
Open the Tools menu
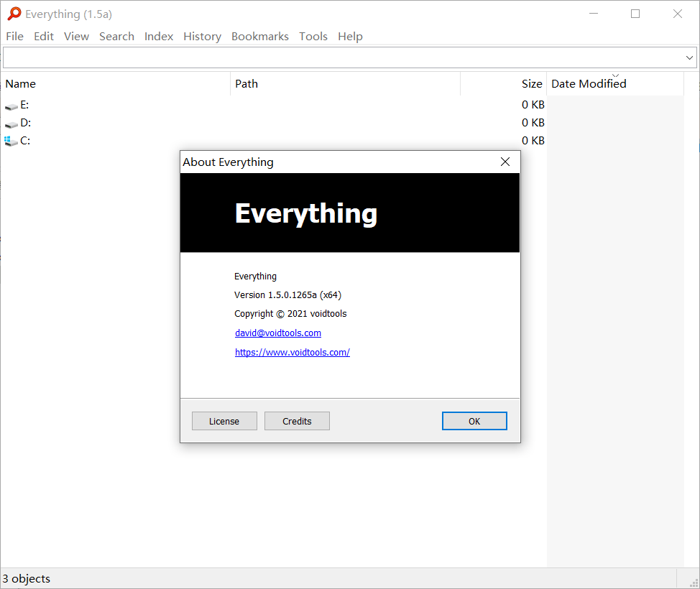(313, 36)
